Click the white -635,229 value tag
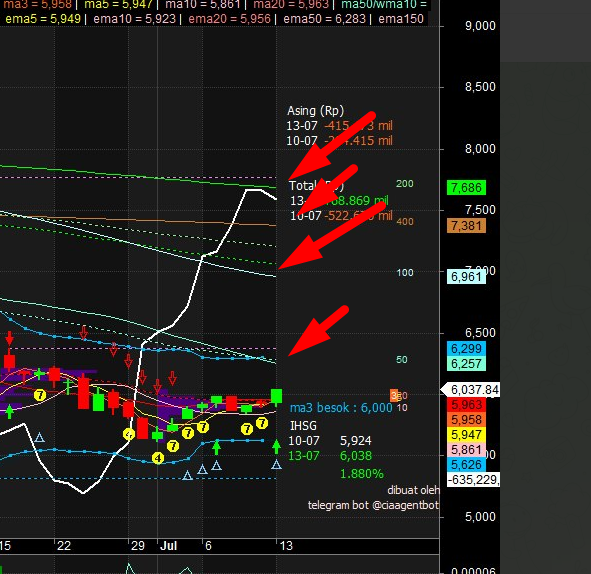 473,479
